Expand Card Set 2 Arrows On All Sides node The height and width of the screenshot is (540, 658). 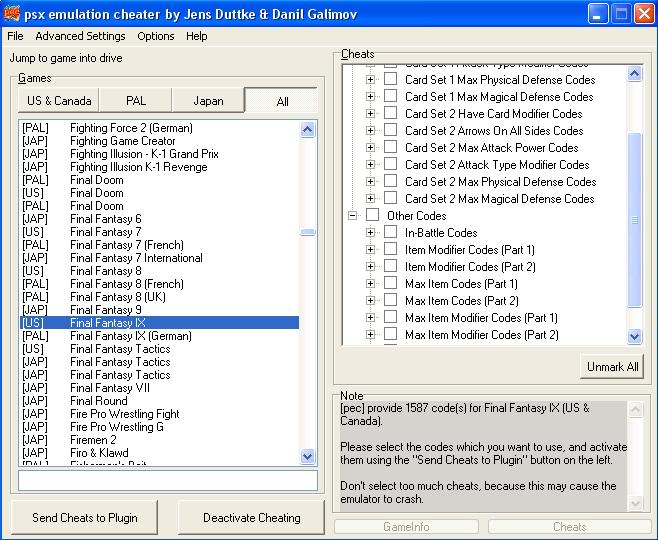[370, 130]
